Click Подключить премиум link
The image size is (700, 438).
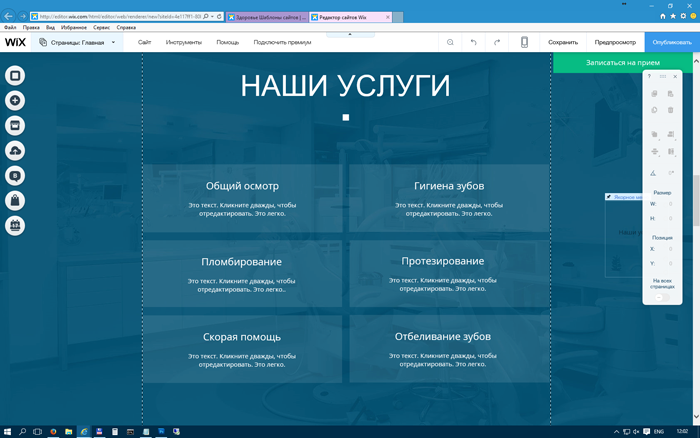tap(282, 42)
